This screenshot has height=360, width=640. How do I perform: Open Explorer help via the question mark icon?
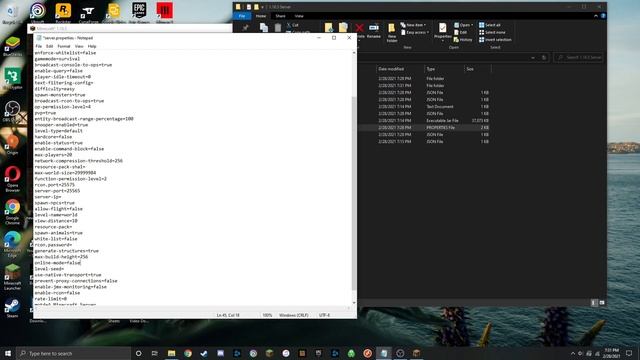click(x=603, y=16)
